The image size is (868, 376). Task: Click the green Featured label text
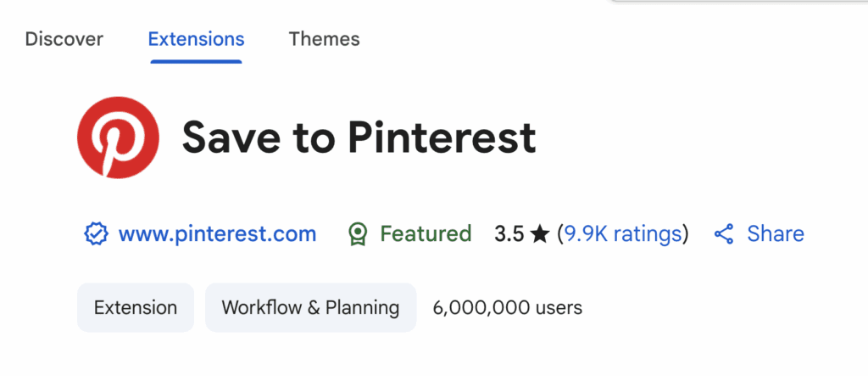426,233
